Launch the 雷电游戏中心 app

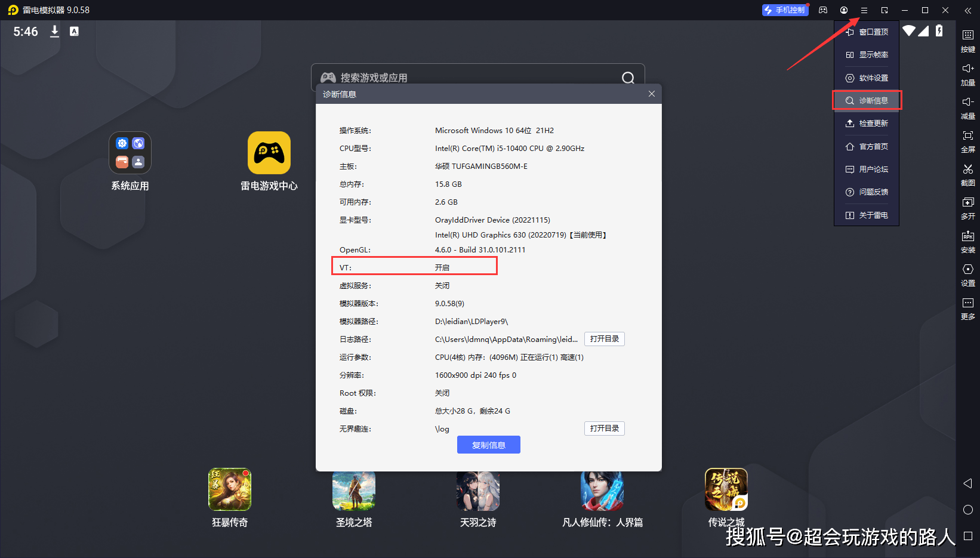pyautogui.click(x=269, y=161)
